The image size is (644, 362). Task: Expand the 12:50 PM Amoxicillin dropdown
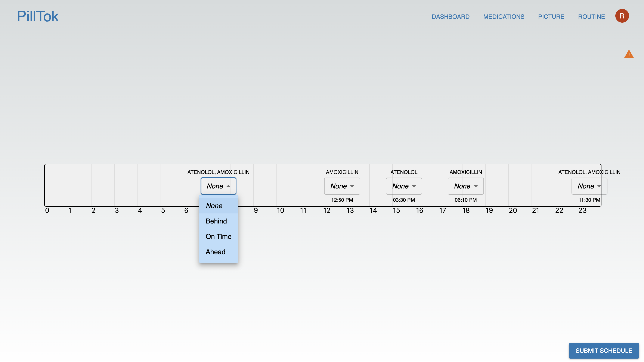[342, 186]
